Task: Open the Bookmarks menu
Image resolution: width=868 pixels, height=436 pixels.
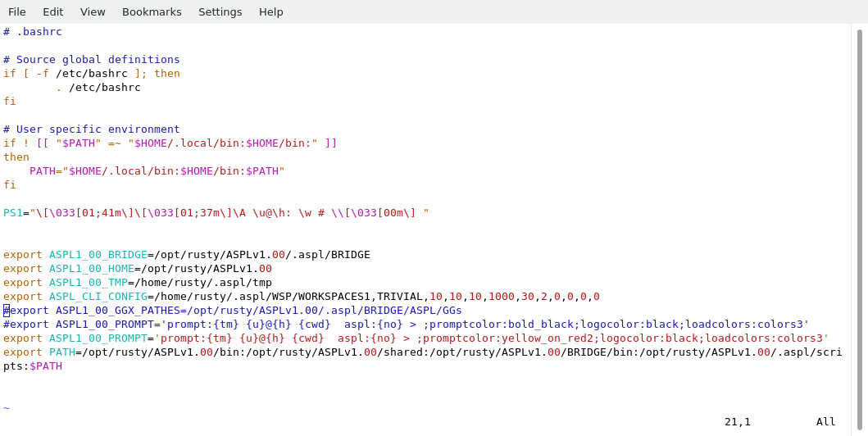Action: point(152,11)
